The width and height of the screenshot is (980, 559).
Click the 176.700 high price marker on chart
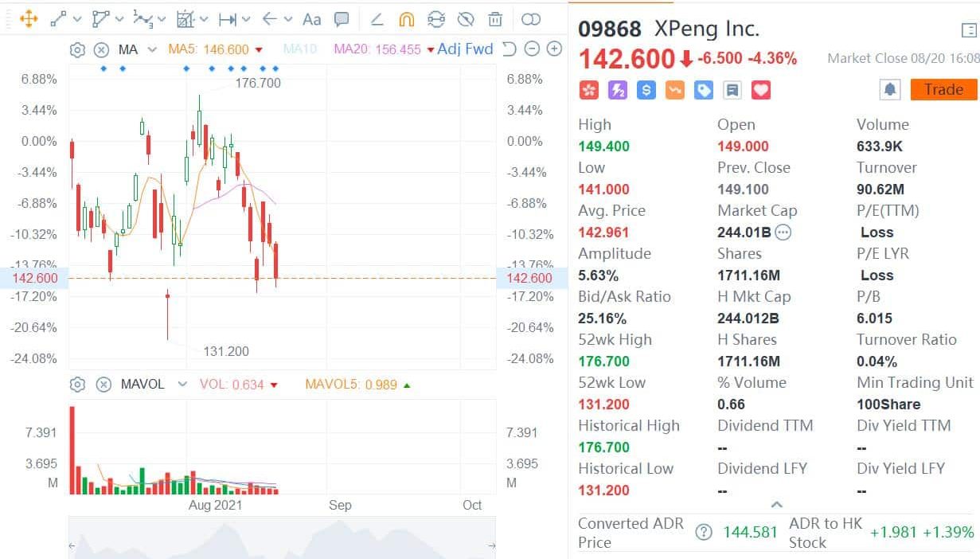click(258, 83)
